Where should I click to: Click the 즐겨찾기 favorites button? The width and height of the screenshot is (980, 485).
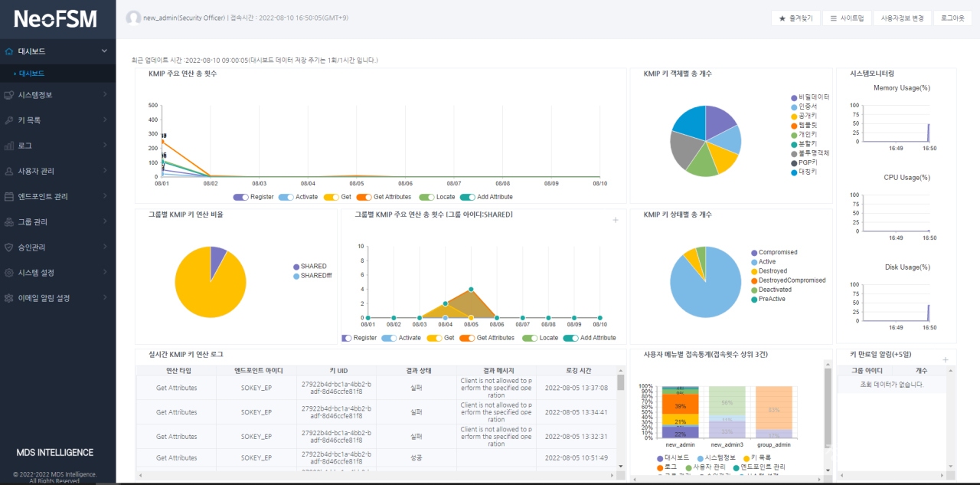click(x=795, y=18)
